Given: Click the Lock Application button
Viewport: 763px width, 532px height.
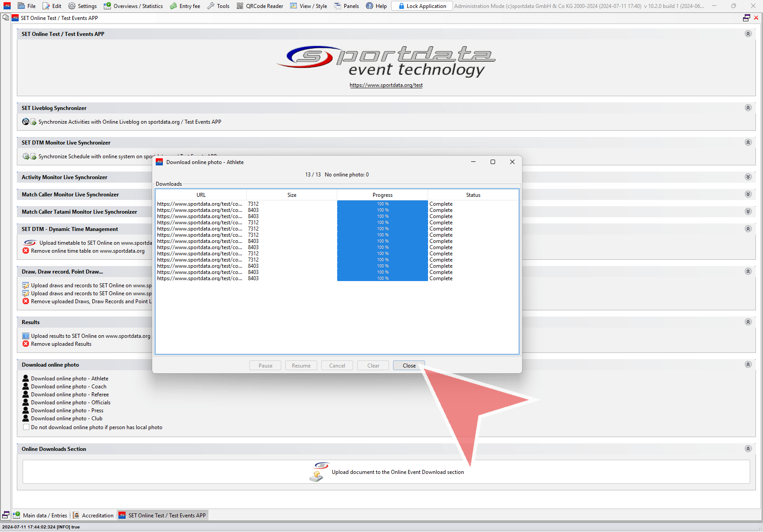Looking at the screenshot, I should (x=422, y=6).
